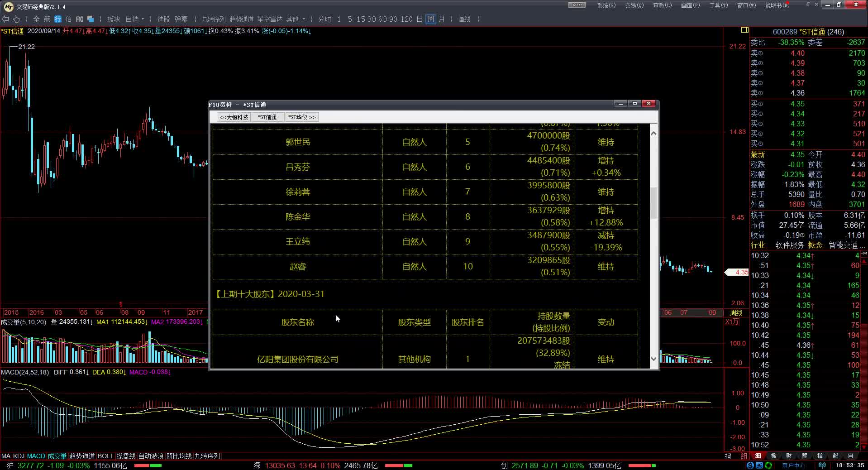This screenshot has width=868, height=470.
Task: Toggle the 弹幕 toolbar item
Action: 181,19
